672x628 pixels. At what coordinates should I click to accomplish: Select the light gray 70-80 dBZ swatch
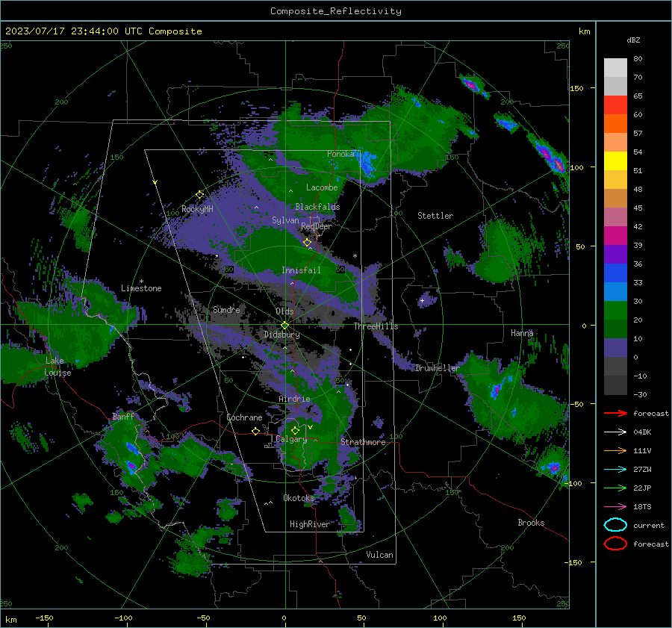pyautogui.click(x=615, y=68)
